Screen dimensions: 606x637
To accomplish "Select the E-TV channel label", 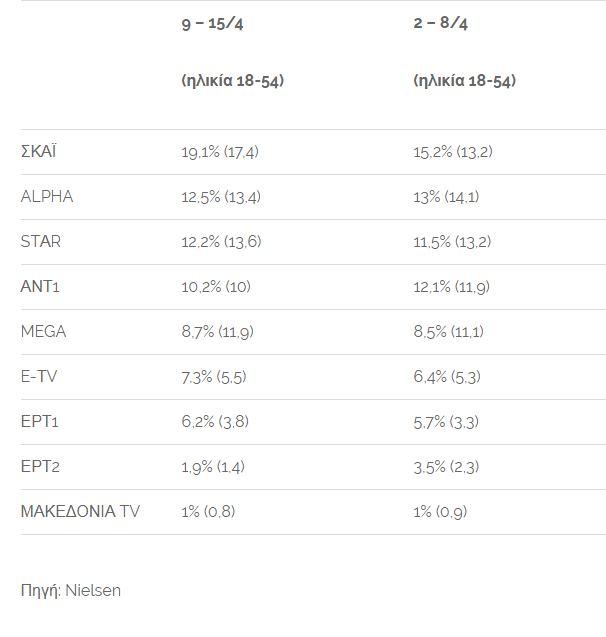I will pos(40,377).
